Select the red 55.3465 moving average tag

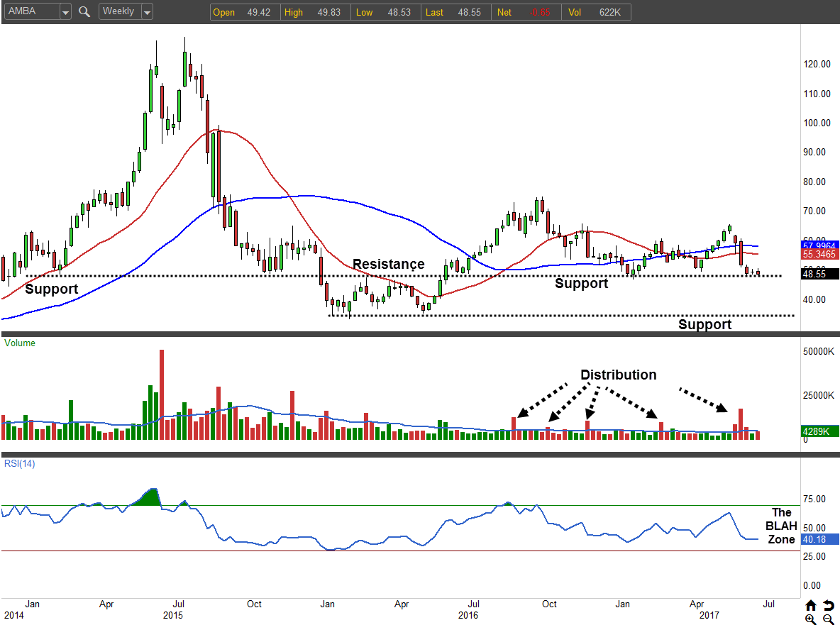click(x=820, y=254)
